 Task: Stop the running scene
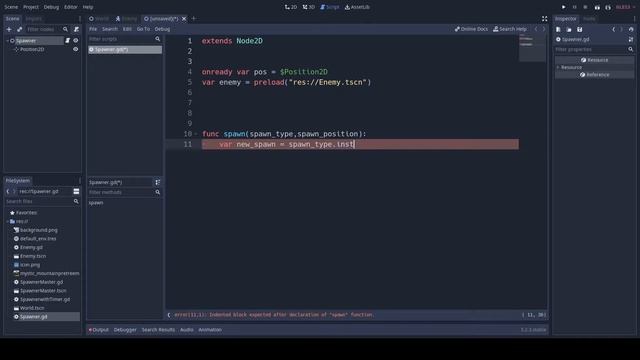pos(585,7)
